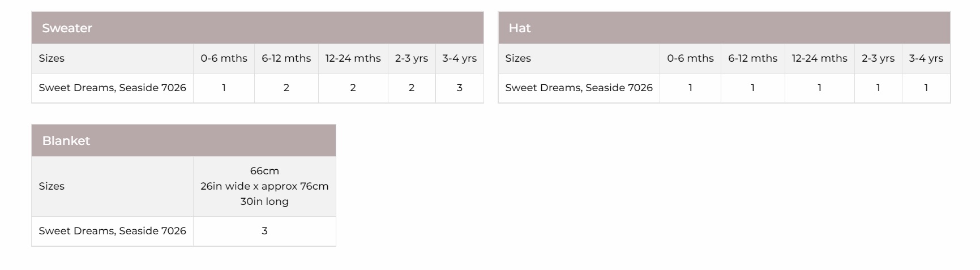Select the 0-6 mths column in Sweater table
980x270 pixels.
click(x=224, y=58)
